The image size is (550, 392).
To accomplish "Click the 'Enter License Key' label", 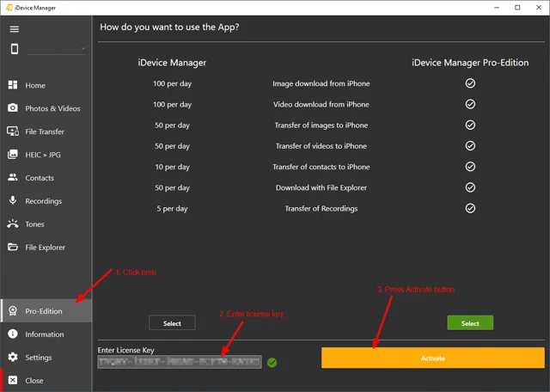I will (126, 350).
